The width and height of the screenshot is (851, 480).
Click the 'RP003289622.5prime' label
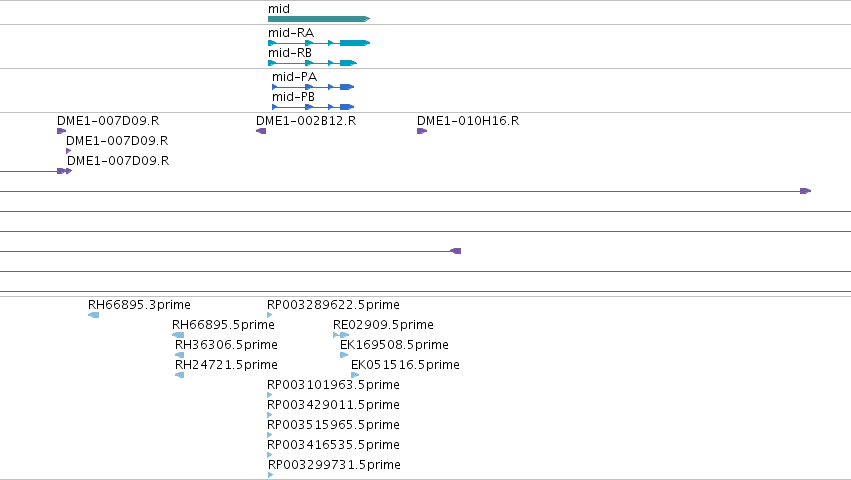333,305
